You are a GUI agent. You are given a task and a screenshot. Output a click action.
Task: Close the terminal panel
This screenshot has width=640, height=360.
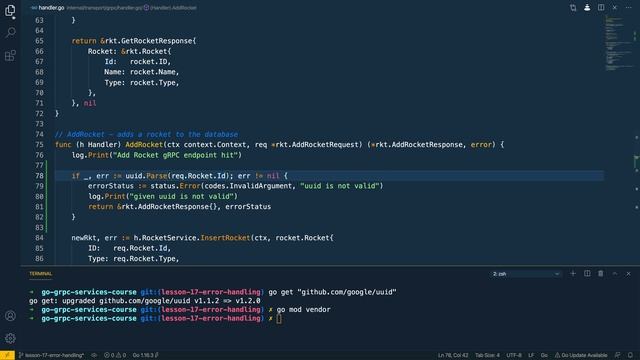[x=629, y=273]
